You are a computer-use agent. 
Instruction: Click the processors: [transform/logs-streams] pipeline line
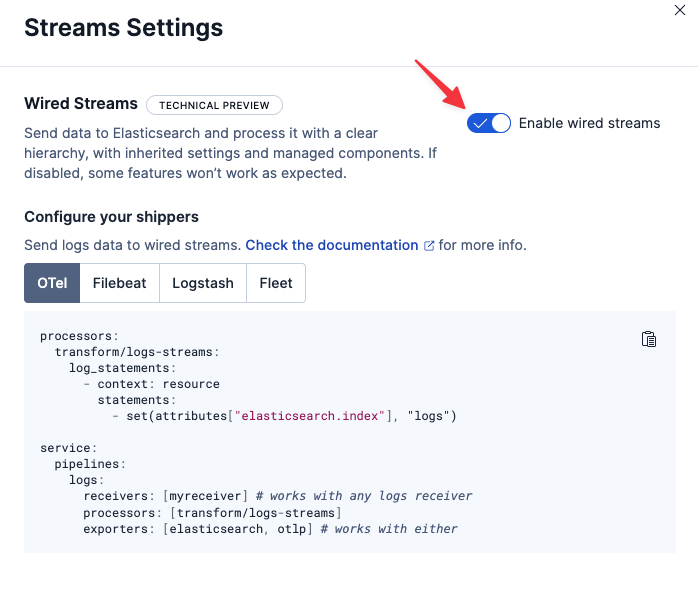pyautogui.click(x=212, y=513)
